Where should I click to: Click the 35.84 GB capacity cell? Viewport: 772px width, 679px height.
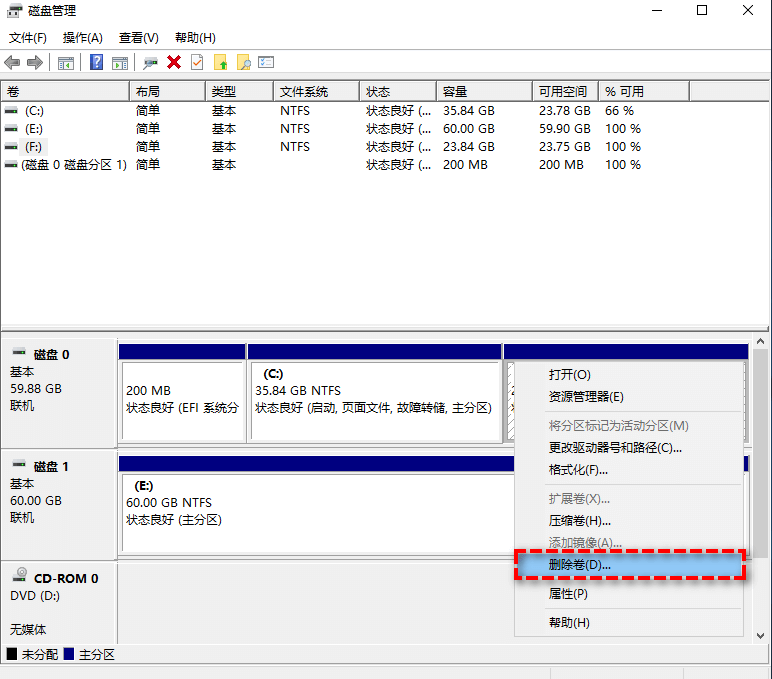click(x=469, y=111)
